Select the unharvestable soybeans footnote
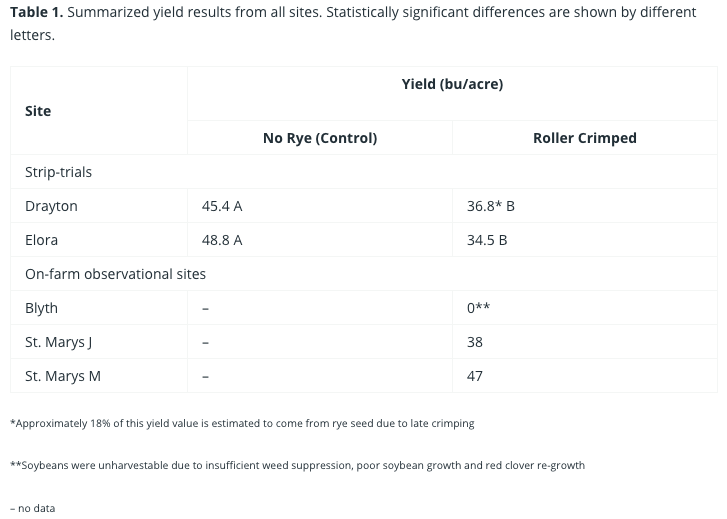The width and height of the screenshot is (727, 519). (x=297, y=465)
